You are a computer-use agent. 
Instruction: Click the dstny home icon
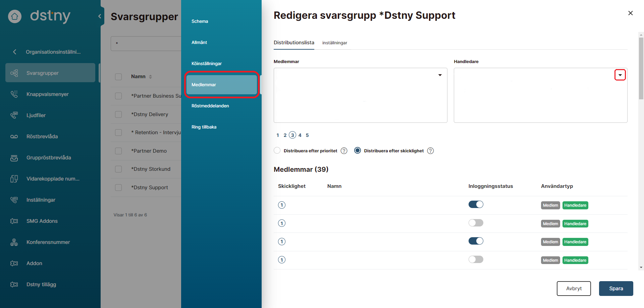[x=15, y=16]
